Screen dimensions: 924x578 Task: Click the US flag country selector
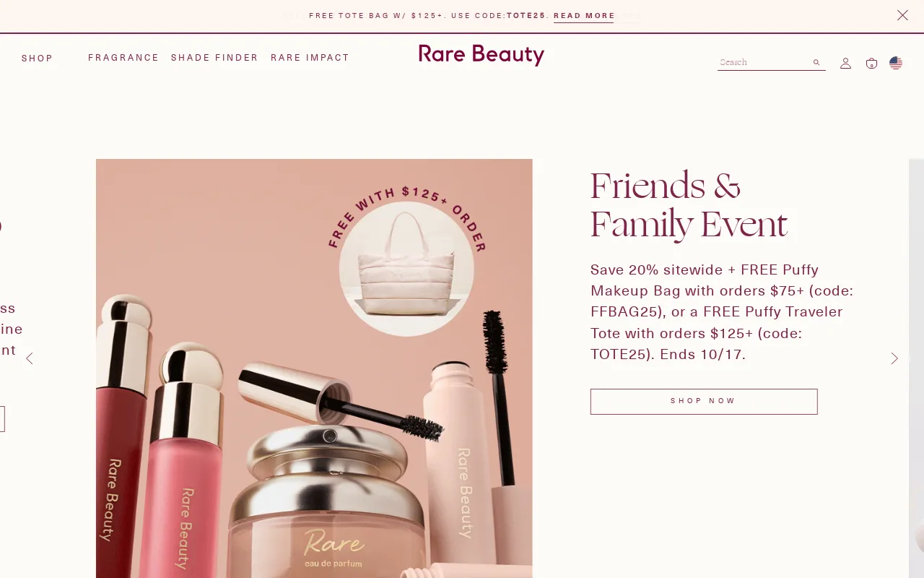point(896,63)
